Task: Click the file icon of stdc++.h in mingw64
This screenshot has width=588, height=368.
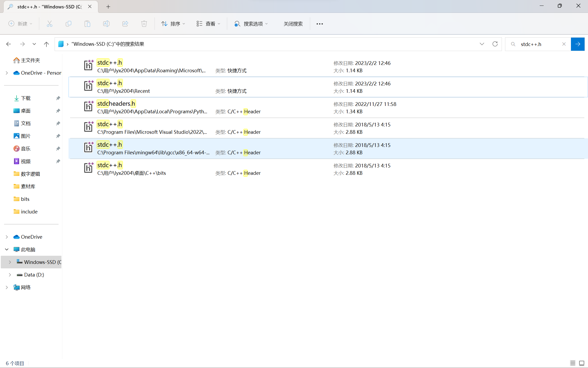Action: (88, 147)
